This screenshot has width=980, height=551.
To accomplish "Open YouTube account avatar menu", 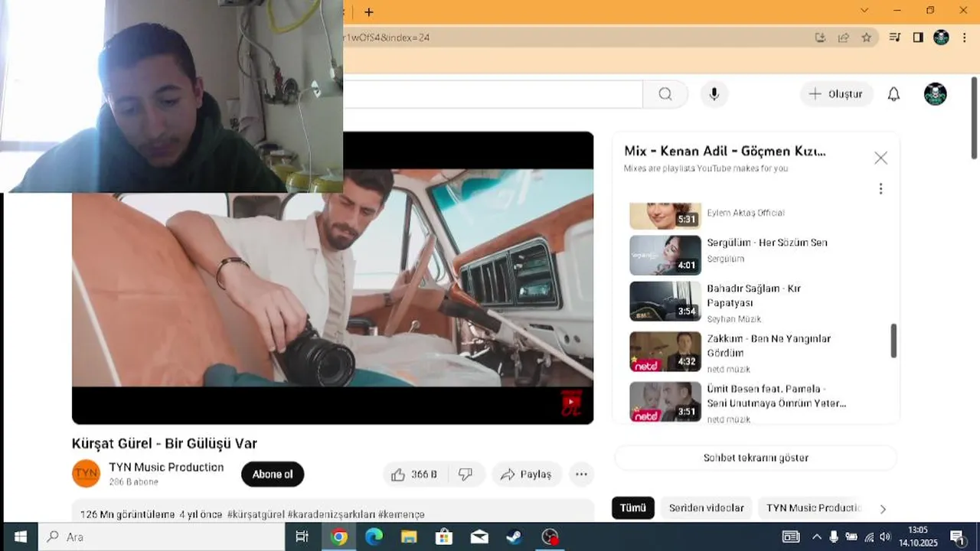I will tap(936, 94).
